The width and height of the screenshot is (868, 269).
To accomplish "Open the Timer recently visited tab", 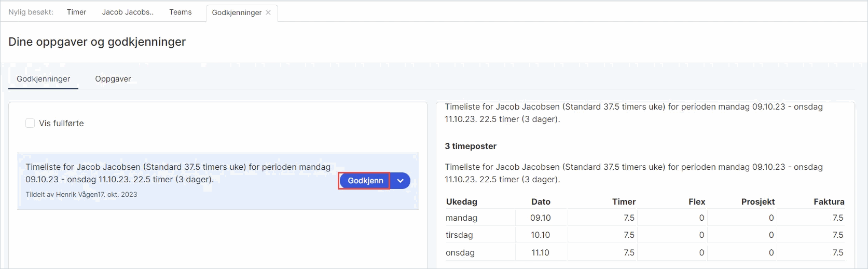I will point(76,12).
